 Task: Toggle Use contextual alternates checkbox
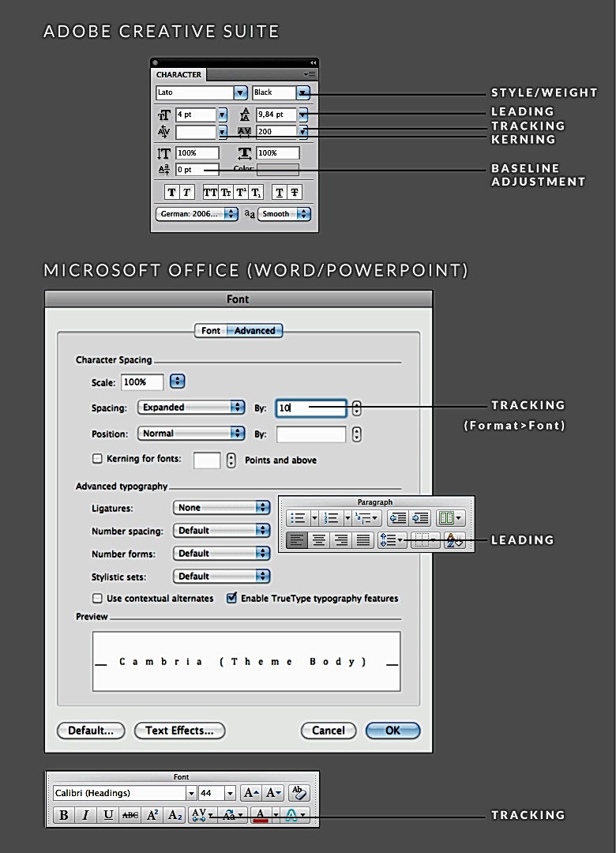pos(97,599)
